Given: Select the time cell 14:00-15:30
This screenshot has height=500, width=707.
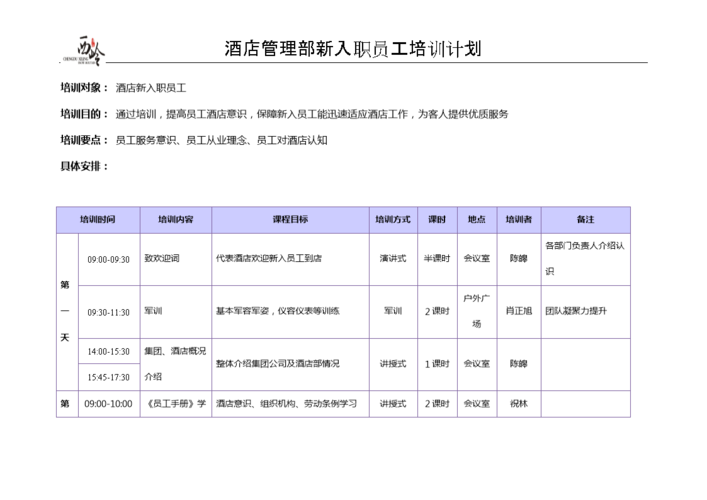Looking at the screenshot, I should pyautogui.click(x=109, y=352).
